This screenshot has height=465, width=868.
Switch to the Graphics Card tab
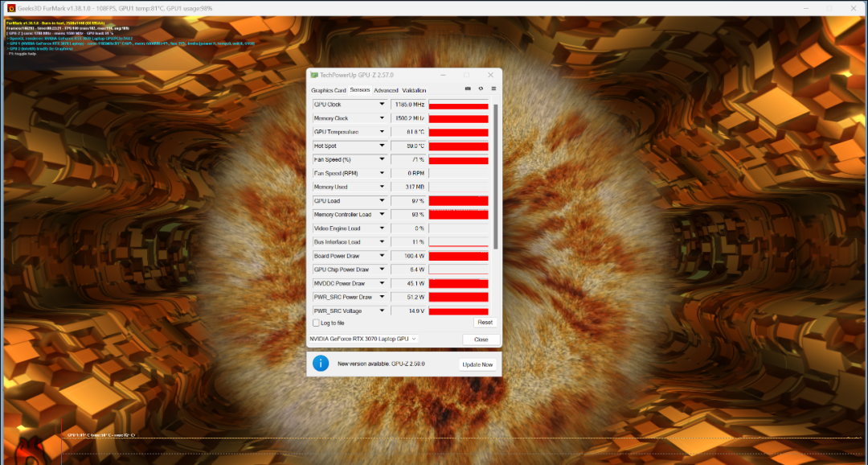[x=328, y=90]
